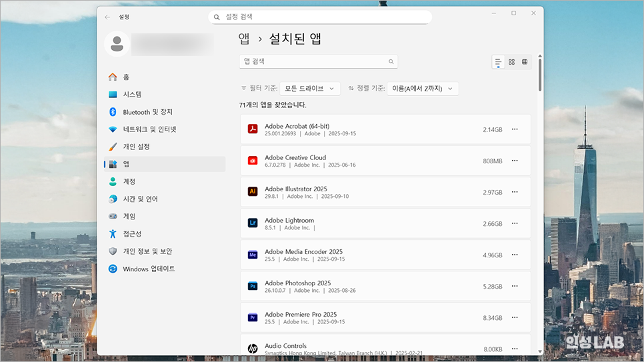The width and height of the screenshot is (644, 362).
Task: Open 접근성 settings
Action: (x=165, y=234)
